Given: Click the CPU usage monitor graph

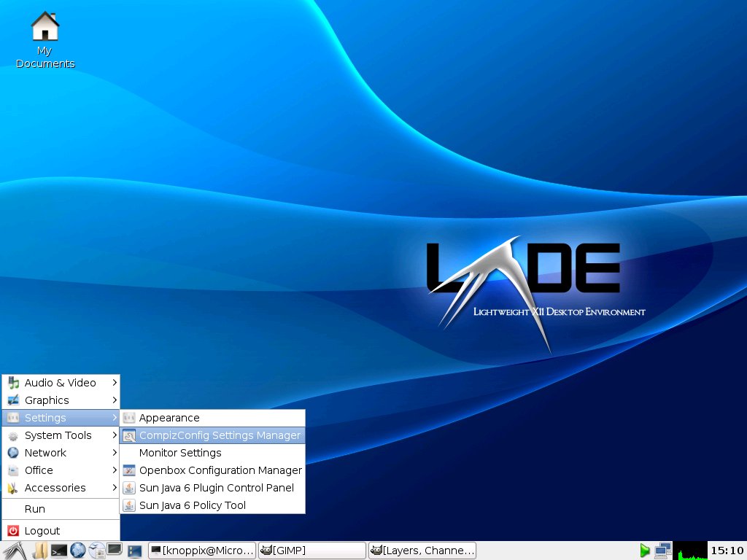Looking at the screenshot, I should [x=690, y=551].
